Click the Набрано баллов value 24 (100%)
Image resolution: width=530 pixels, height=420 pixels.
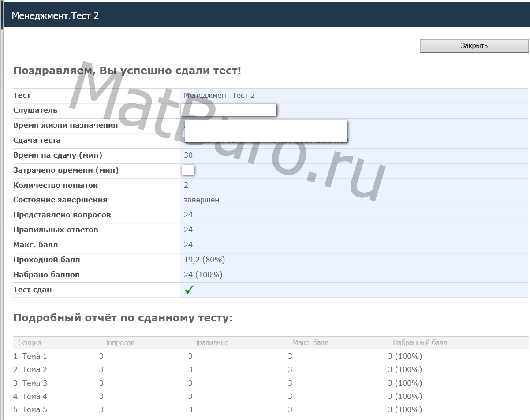pos(203,275)
